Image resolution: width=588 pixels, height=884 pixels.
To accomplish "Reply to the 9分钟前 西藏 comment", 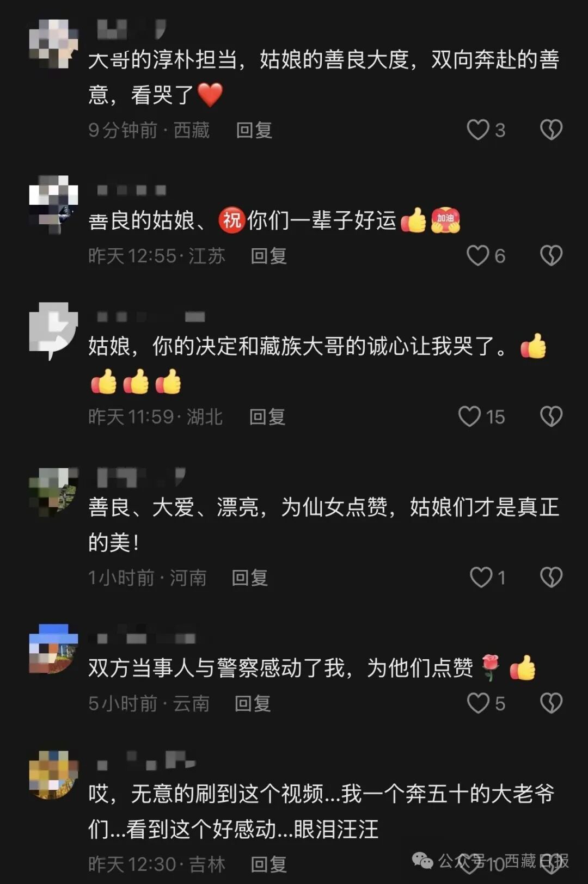I will tap(254, 130).
